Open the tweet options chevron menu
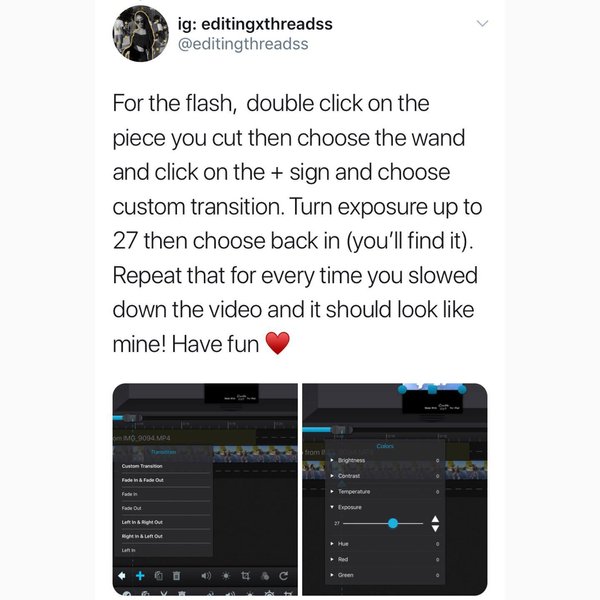Image resolution: width=600 pixels, height=600 pixels. 483,24
